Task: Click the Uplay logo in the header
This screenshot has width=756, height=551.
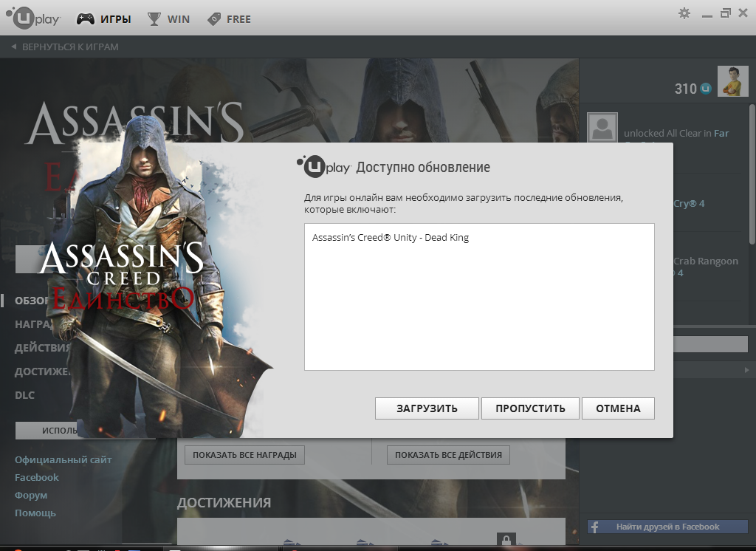Action: point(32,18)
